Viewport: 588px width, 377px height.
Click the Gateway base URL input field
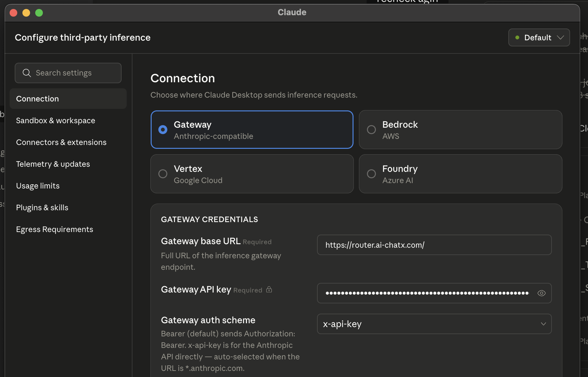coord(434,245)
